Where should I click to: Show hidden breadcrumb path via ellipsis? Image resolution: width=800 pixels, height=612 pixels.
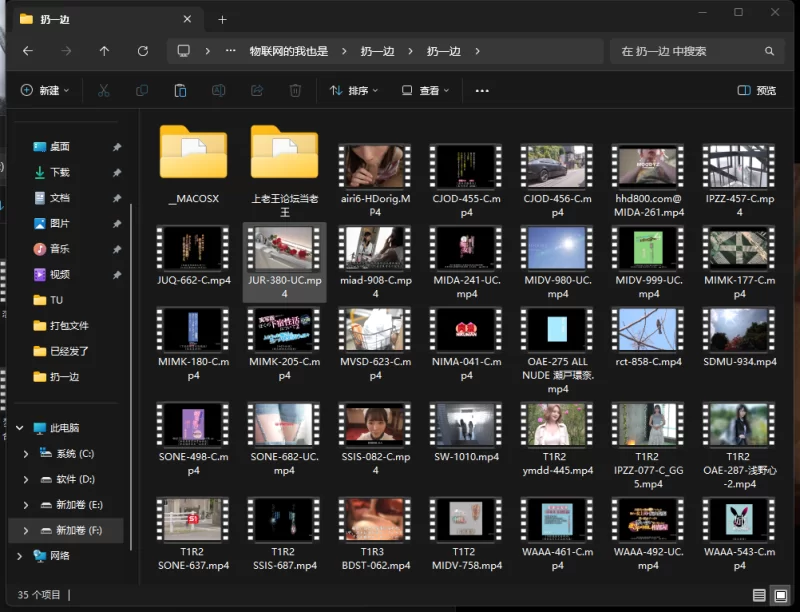pyautogui.click(x=231, y=51)
